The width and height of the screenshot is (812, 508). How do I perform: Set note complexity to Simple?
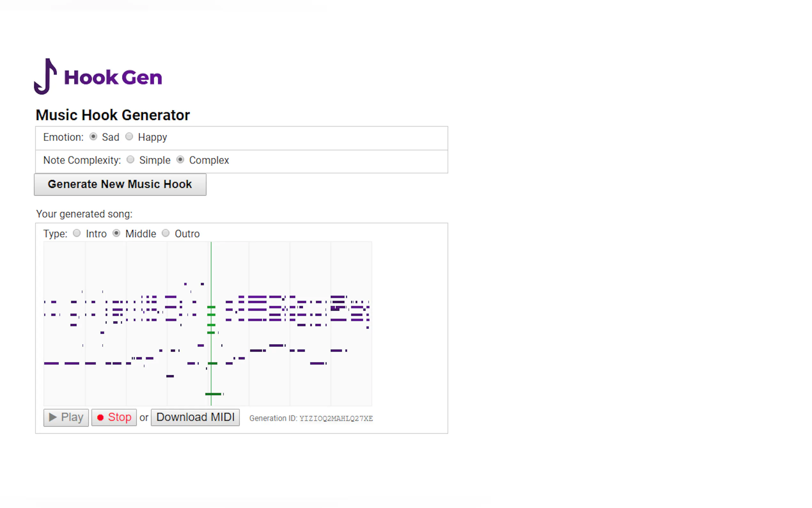tap(130, 160)
